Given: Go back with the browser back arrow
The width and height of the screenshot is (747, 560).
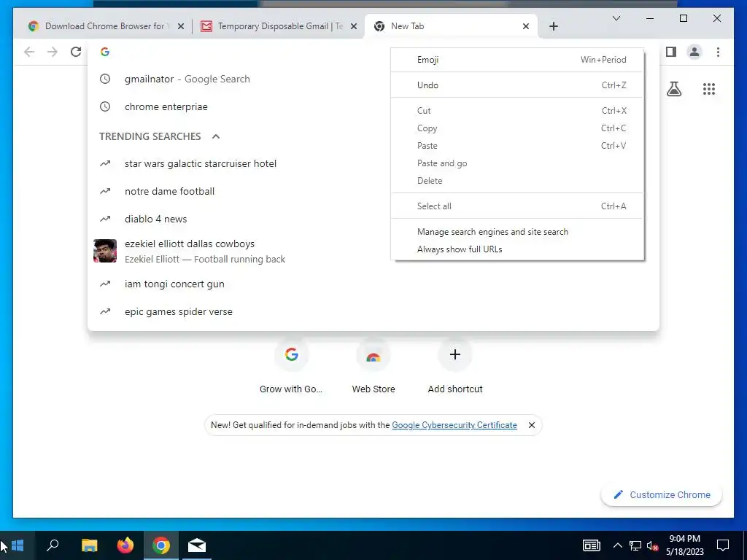Looking at the screenshot, I should click(x=29, y=52).
